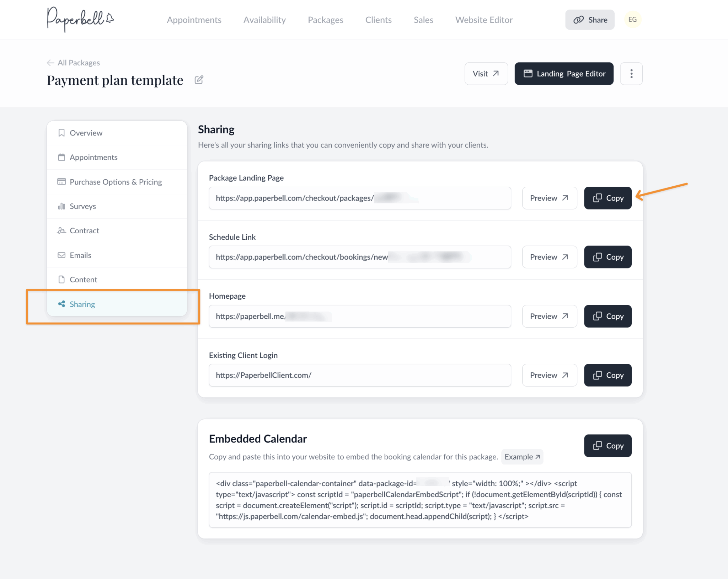Screen dimensions: 728x579
Task: Select the Content document icon
Action: click(x=61, y=279)
